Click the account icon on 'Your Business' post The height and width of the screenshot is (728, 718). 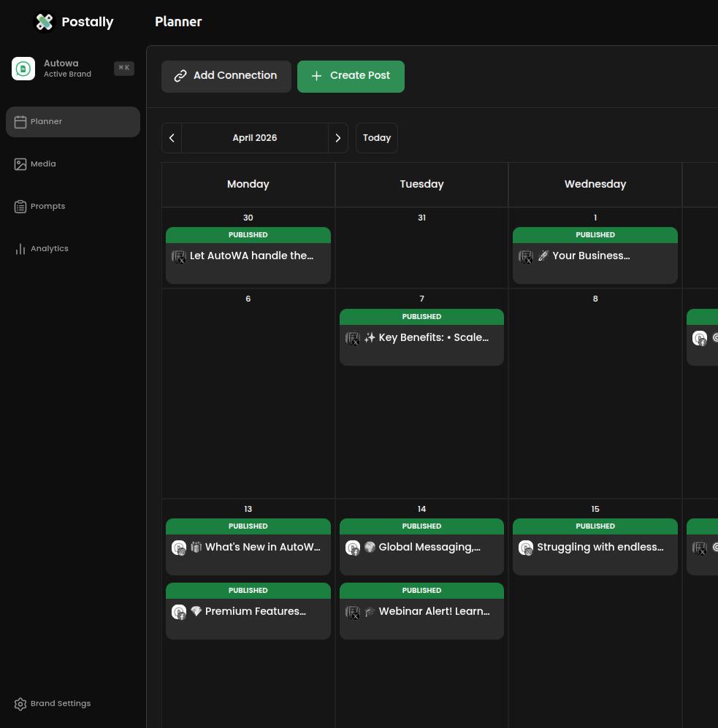click(526, 256)
